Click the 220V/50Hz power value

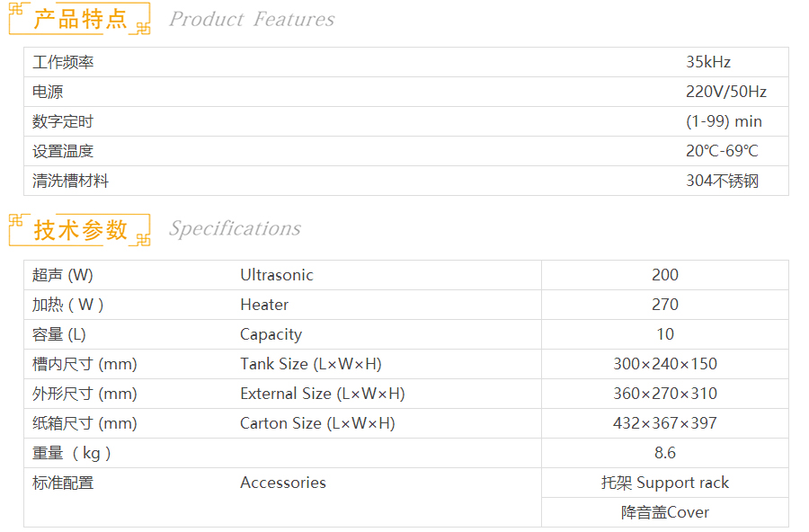tap(726, 92)
